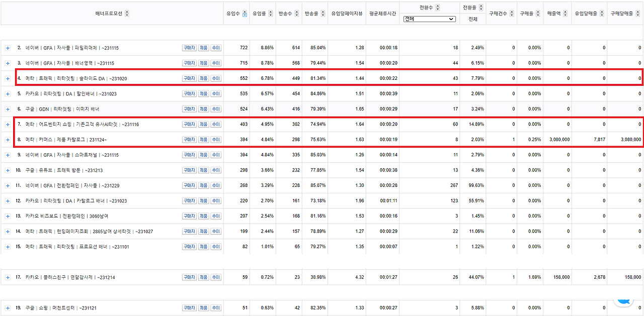This screenshot has width=644, height=316.
Task: Sort by the 구매당매출 column sort icon
Action: [x=637, y=14]
